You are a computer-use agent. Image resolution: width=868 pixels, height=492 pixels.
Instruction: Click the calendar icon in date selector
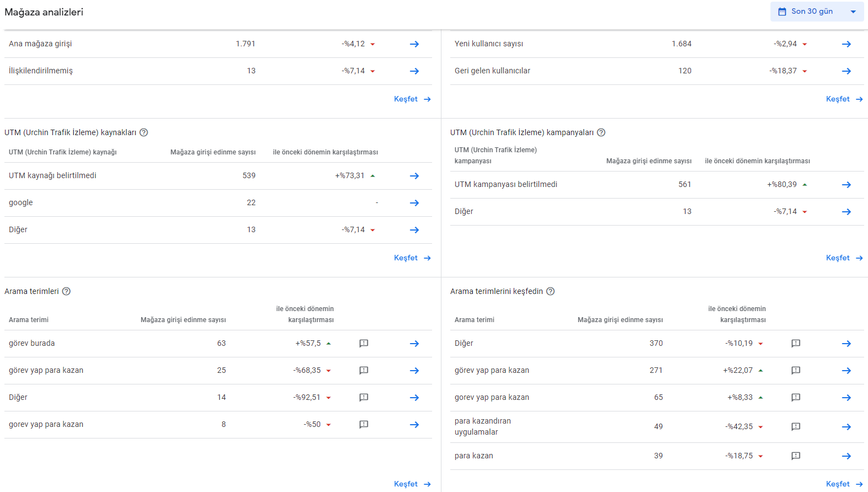(782, 12)
